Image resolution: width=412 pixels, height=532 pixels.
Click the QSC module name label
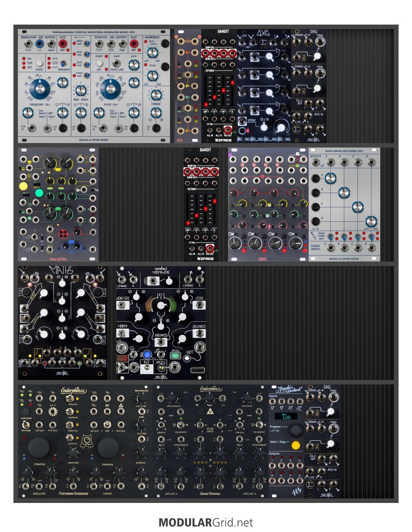tap(262, 259)
